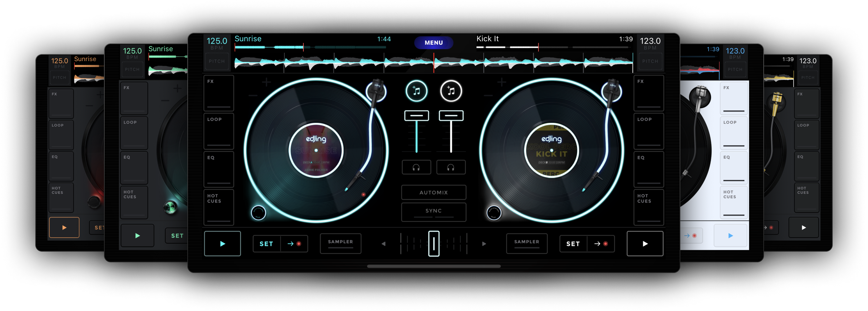868x311 pixels.
Task: Tap the left turntable vinyl label
Action: (x=316, y=150)
